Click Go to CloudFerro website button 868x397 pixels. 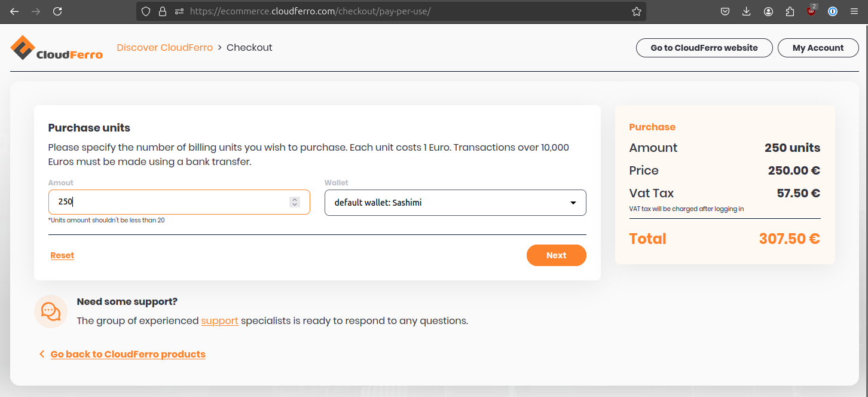pos(704,48)
